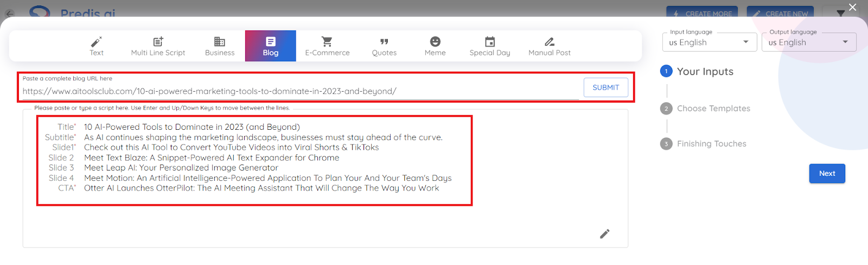
Task: Click the Slide1 line about YouTube Videos
Action: pyautogui.click(x=232, y=147)
